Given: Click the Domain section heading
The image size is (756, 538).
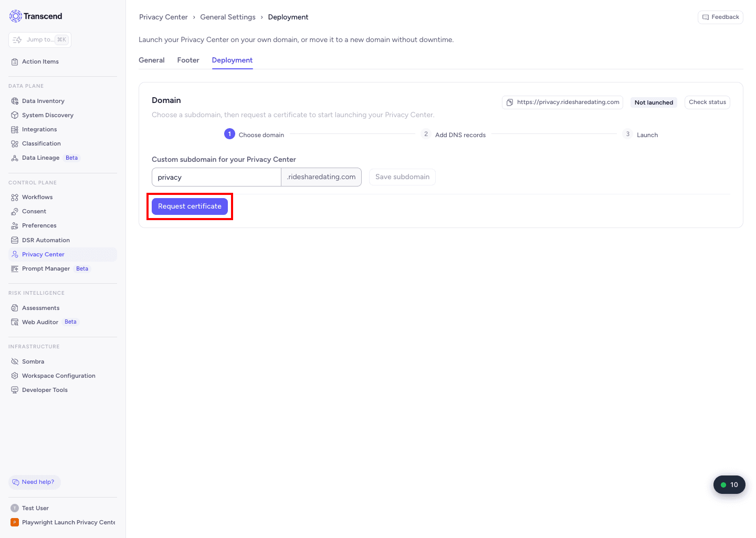Looking at the screenshot, I should coord(166,100).
